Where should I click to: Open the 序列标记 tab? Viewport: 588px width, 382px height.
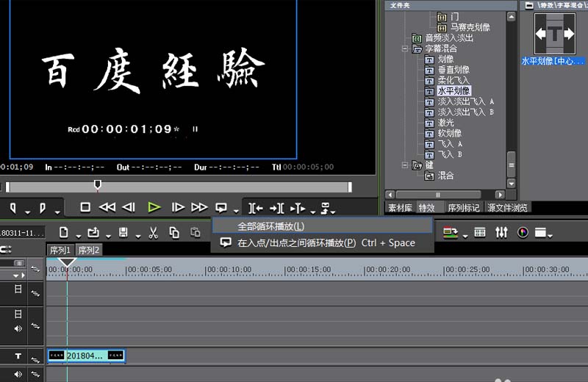464,208
